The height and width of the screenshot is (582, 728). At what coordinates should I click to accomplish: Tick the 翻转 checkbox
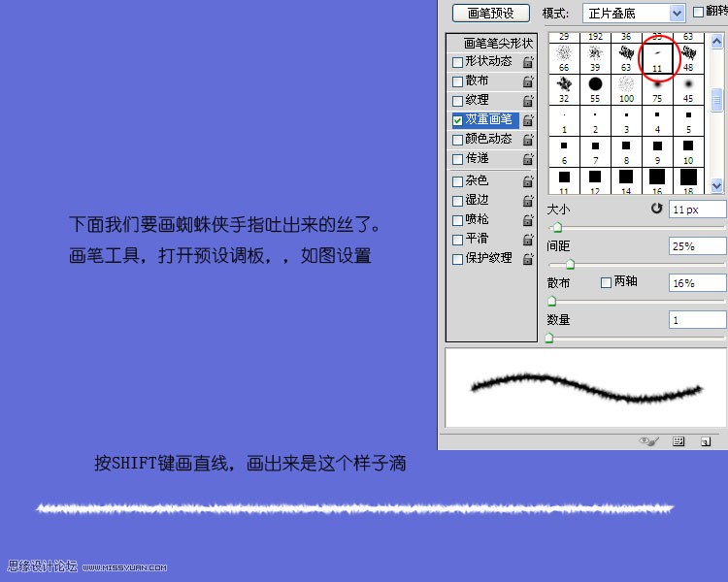click(698, 12)
